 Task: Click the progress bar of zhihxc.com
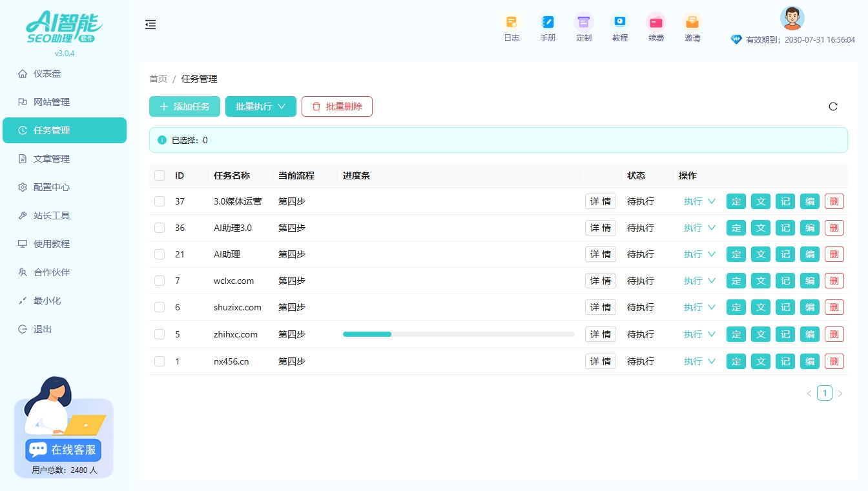459,334
